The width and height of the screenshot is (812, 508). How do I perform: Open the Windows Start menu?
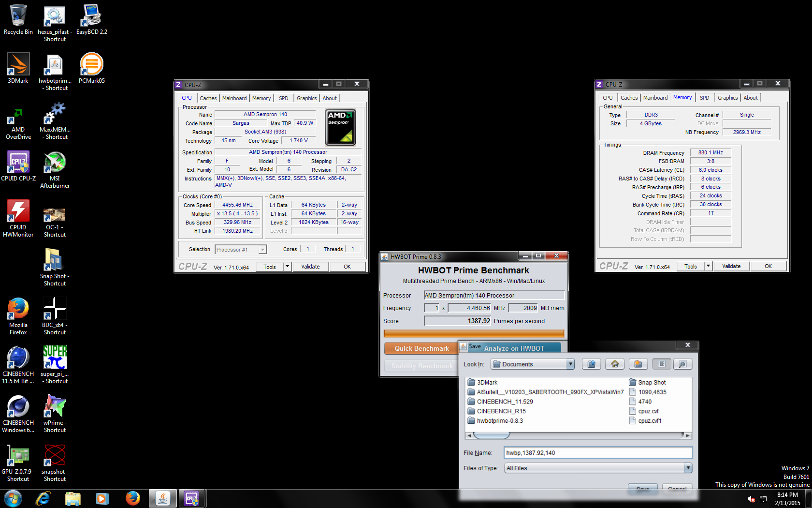point(13,498)
